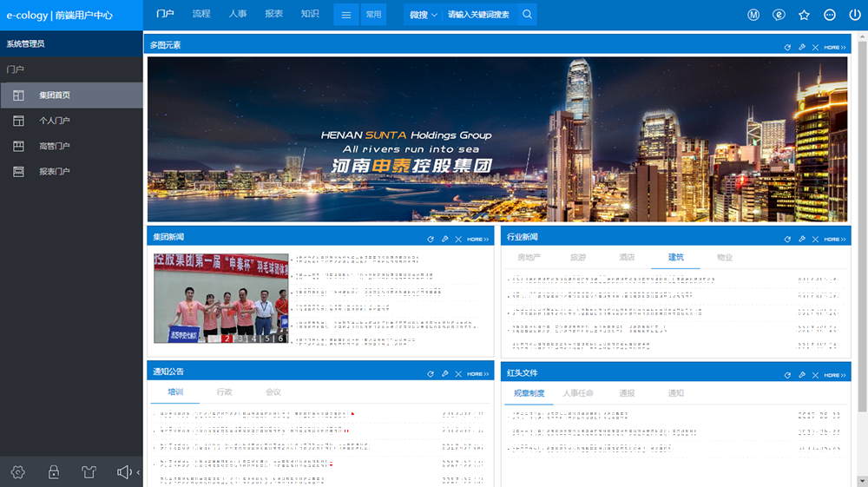Select 集团首页 in the sidebar
The width and height of the screenshot is (868, 487).
pyautogui.click(x=71, y=95)
